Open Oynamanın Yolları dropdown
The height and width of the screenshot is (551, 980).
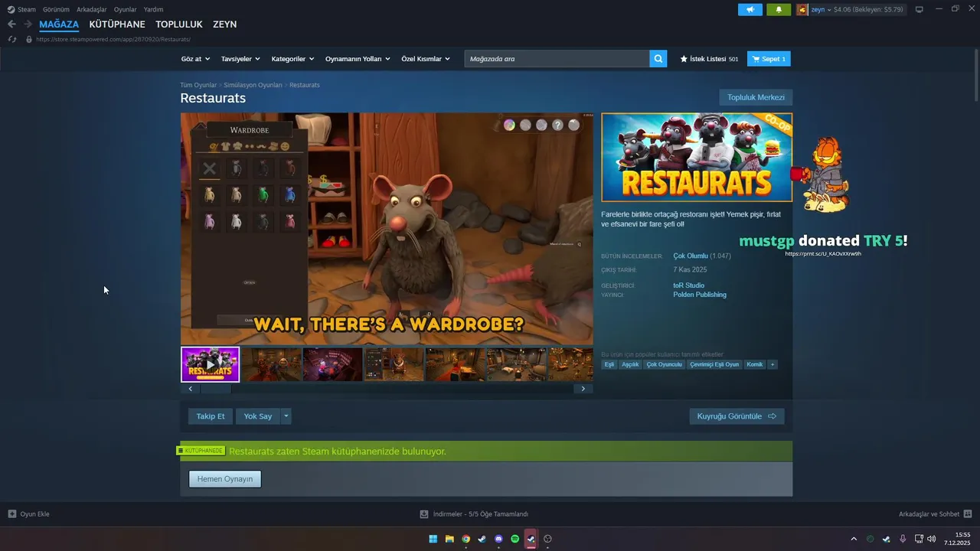(x=358, y=59)
